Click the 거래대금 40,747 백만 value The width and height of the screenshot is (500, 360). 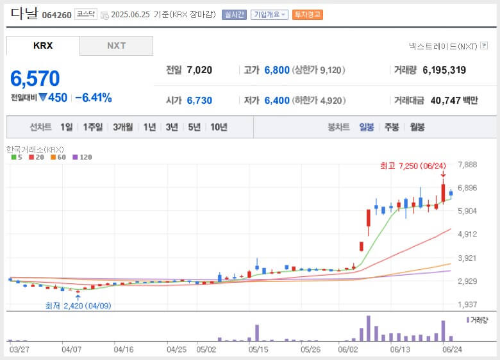pos(454,100)
